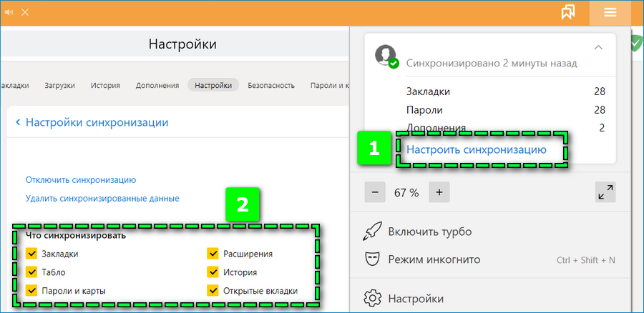The width and height of the screenshot is (644, 313).
Task: Uncheck the Пароли и карты checkbox
Action: [x=31, y=291]
